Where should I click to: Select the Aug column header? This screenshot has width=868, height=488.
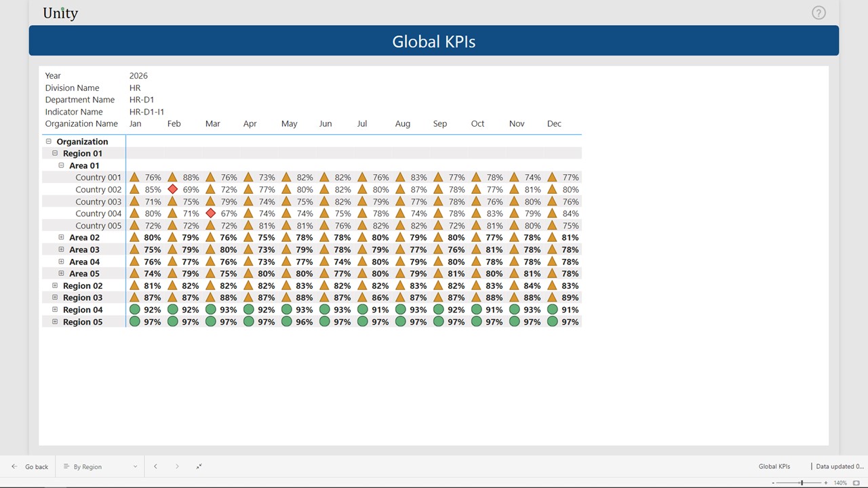[x=403, y=123]
